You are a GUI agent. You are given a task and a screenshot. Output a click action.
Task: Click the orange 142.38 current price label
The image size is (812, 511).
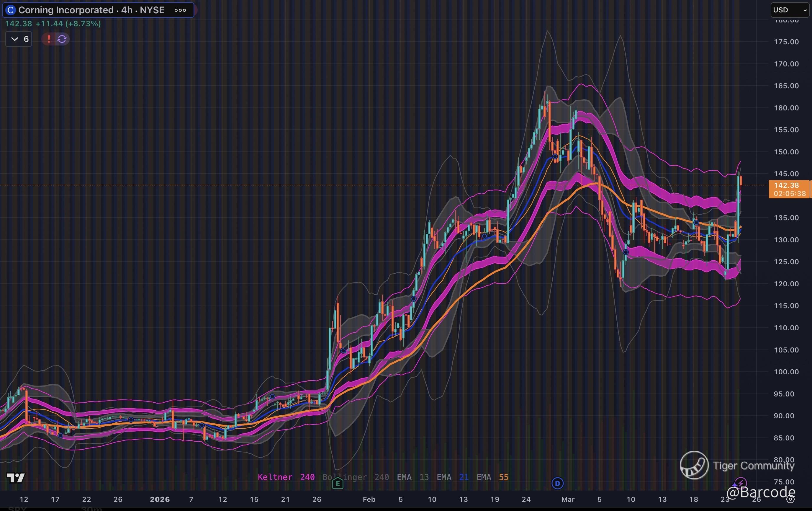(x=786, y=185)
